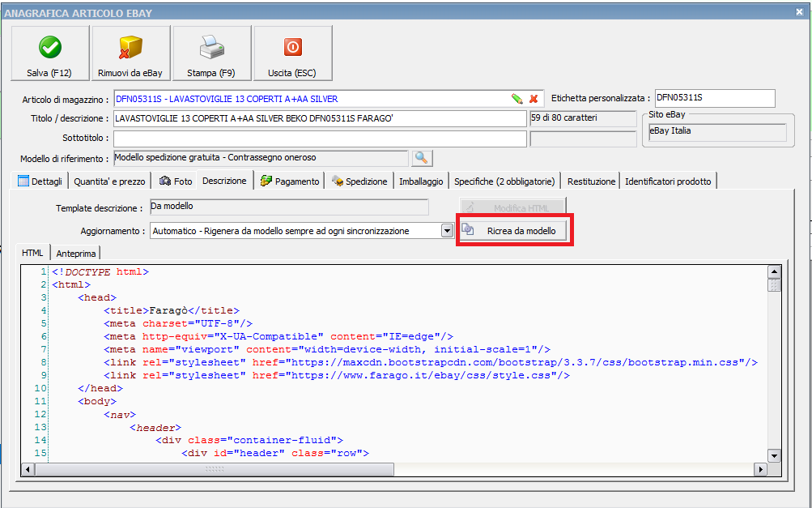The height and width of the screenshot is (508, 812).
Task: Open the Modello di riferimento search magnifier
Action: click(423, 158)
